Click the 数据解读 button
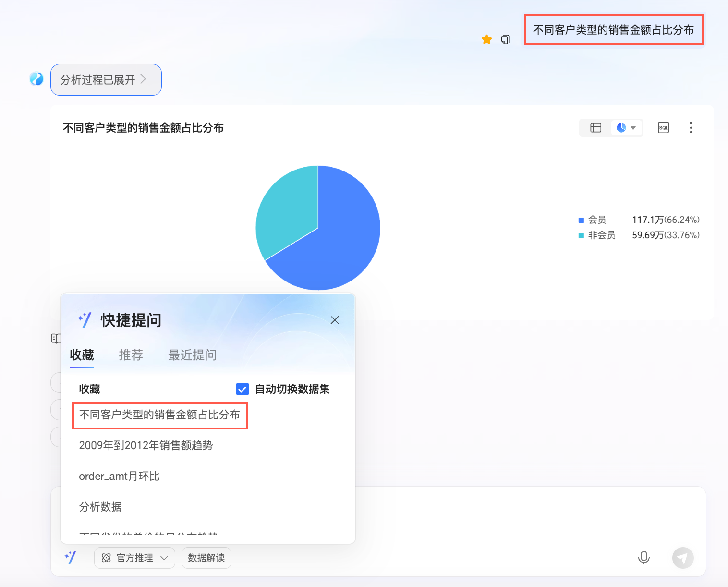The width and height of the screenshot is (728, 587). [x=206, y=558]
